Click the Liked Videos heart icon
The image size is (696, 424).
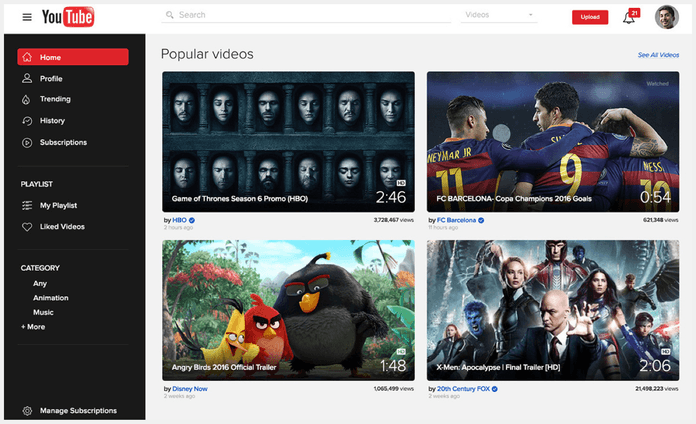pos(27,227)
